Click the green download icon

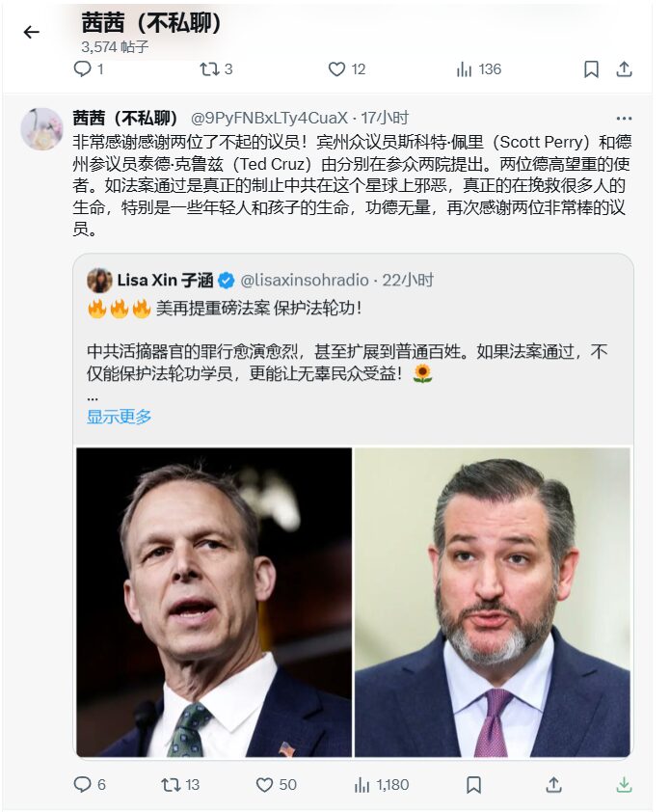624,785
